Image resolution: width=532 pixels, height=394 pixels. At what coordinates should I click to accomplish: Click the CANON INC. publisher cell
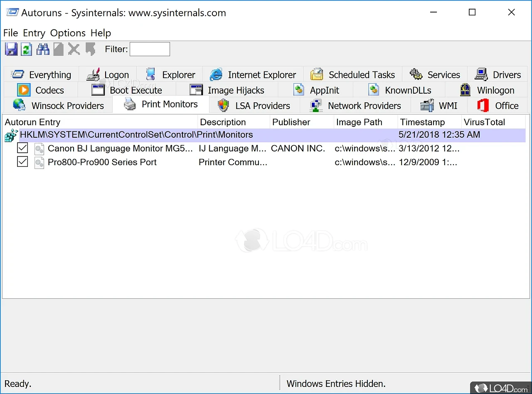(x=298, y=149)
